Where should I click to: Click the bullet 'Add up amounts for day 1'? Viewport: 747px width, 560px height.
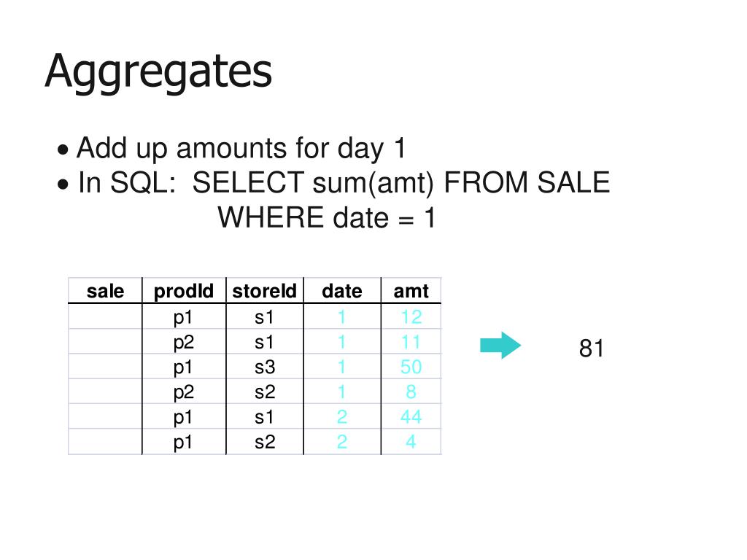point(241,148)
